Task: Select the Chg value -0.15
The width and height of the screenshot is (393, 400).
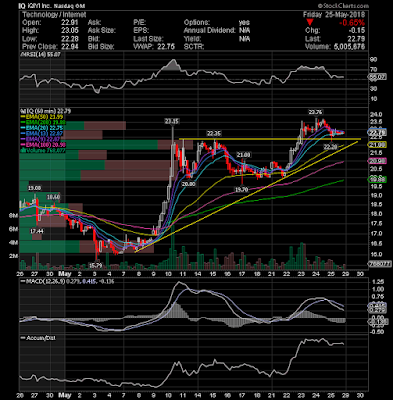Action: [x=357, y=31]
